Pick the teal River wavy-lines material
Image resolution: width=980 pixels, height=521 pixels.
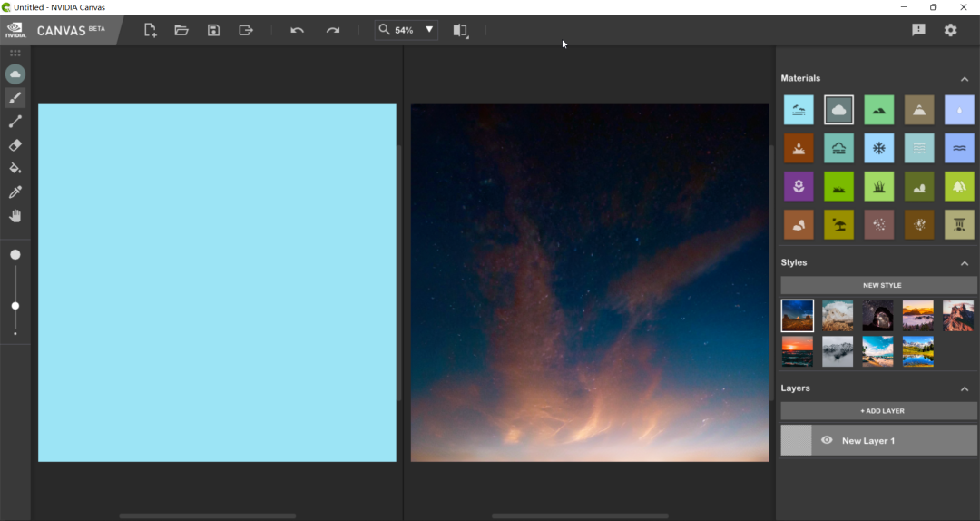[x=919, y=148]
